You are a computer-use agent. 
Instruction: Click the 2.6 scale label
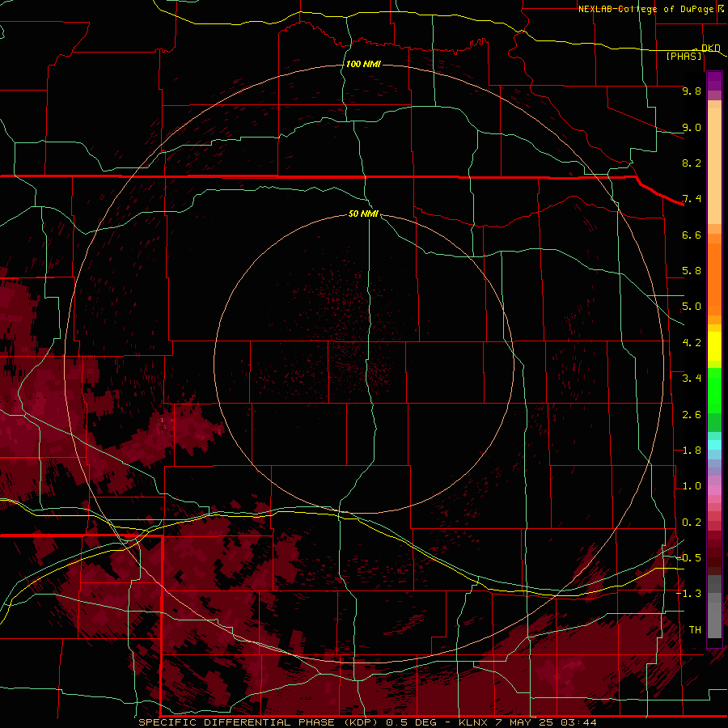tap(692, 415)
